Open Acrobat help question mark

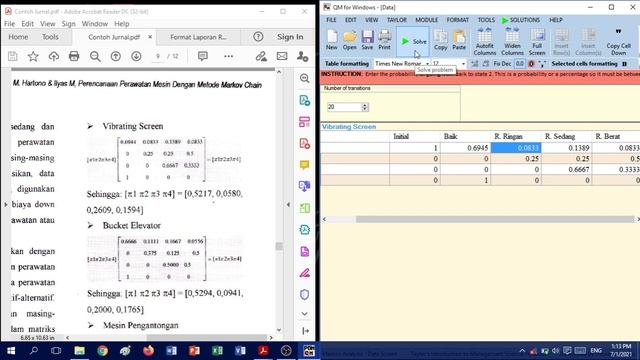click(x=258, y=37)
